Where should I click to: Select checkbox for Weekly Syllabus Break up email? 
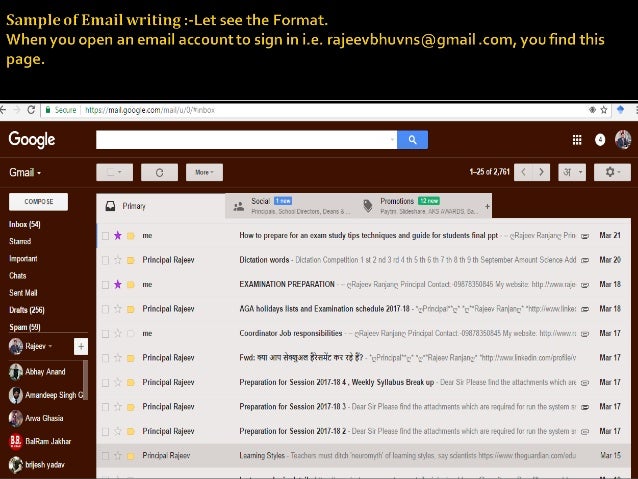tap(105, 382)
